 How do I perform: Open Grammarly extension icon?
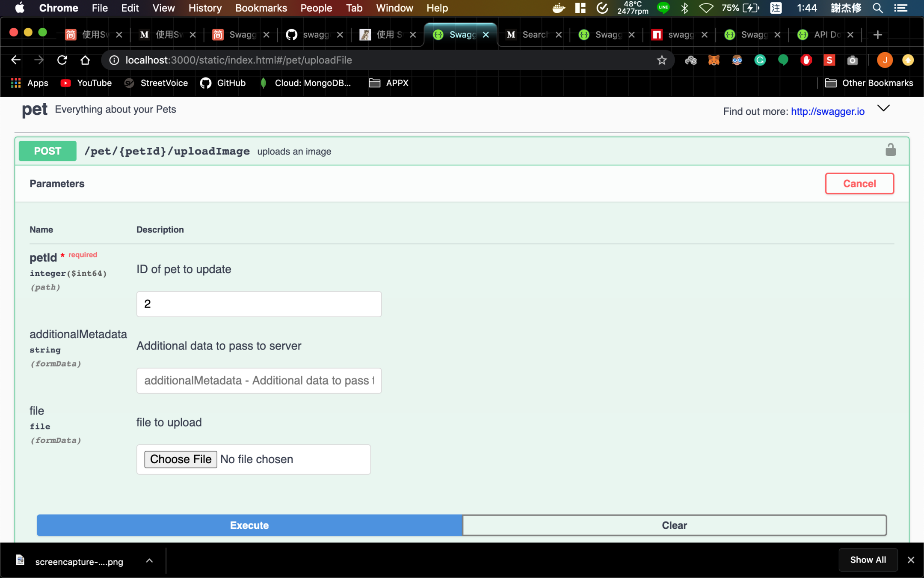click(x=760, y=60)
